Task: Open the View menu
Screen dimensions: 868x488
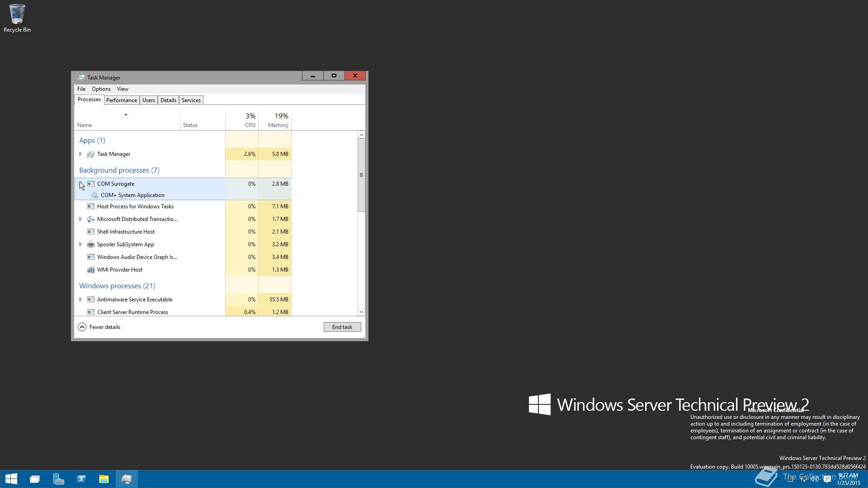Action: 123,89
